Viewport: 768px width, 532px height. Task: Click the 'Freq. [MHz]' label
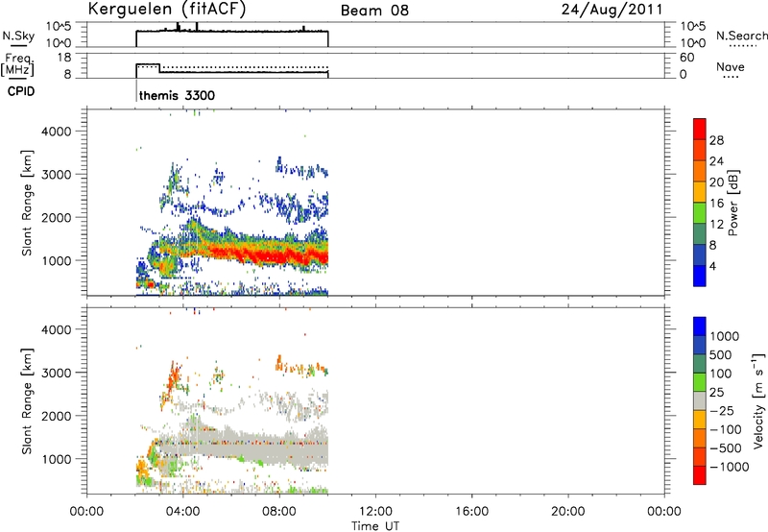pos(17,64)
